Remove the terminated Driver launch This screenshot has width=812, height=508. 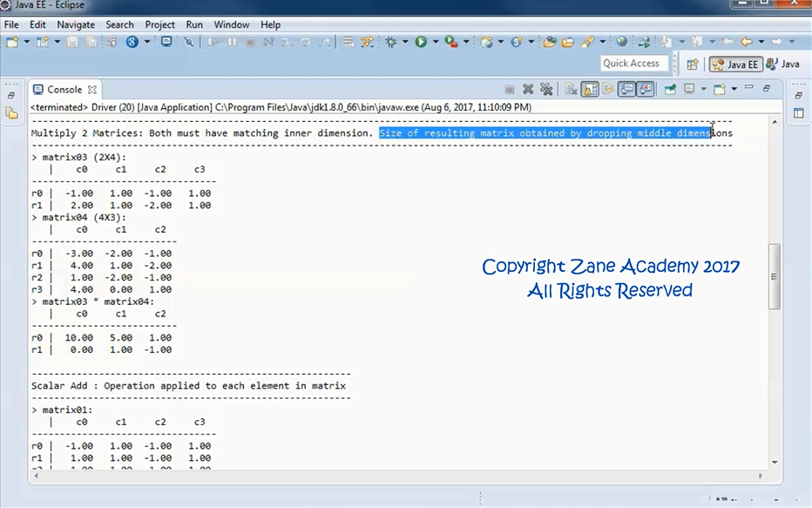528,88
